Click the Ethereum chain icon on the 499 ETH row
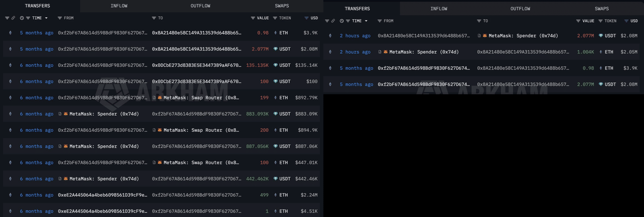This screenshot has width=644, height=217. pos(10,195)
